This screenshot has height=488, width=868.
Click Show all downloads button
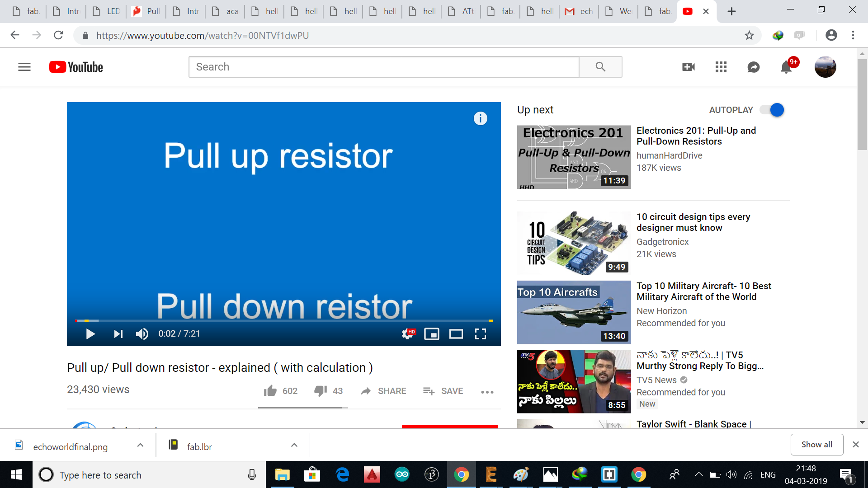[x=816, y=445]
